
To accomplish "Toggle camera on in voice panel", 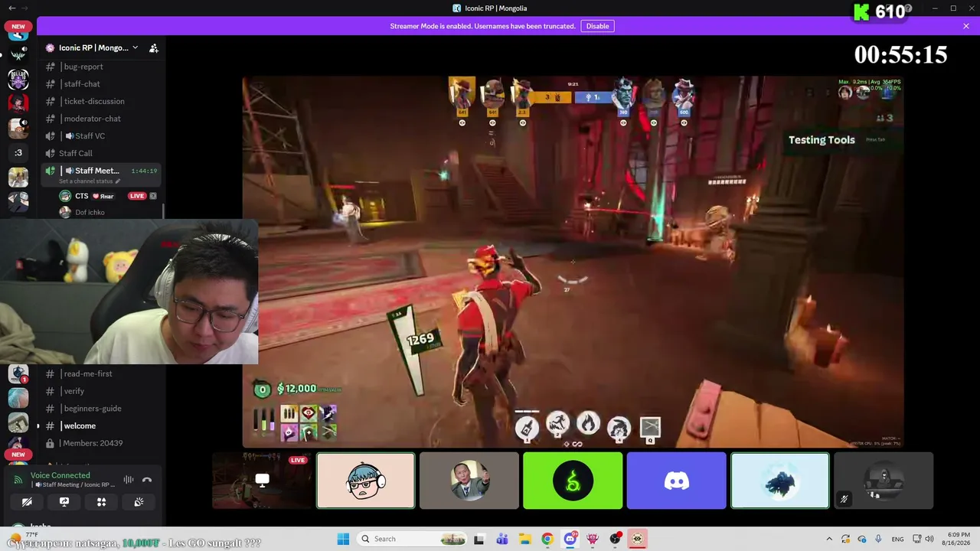I will point(27,502).
